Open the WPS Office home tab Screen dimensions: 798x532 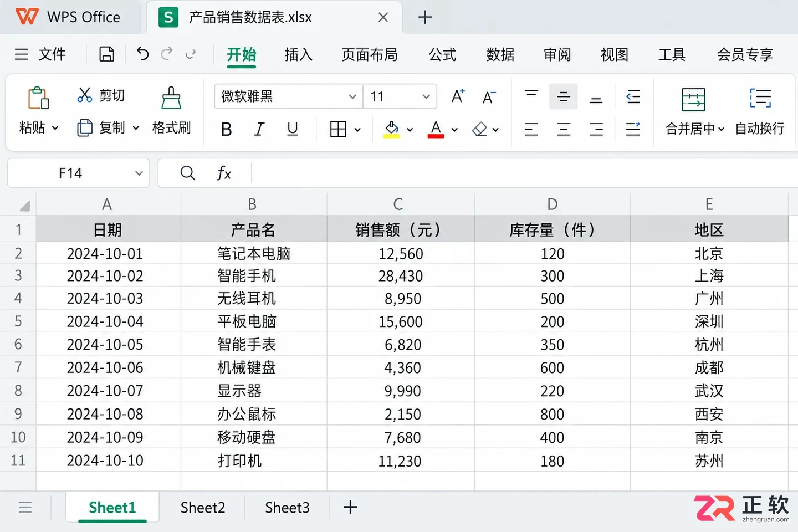coord(68,17)
